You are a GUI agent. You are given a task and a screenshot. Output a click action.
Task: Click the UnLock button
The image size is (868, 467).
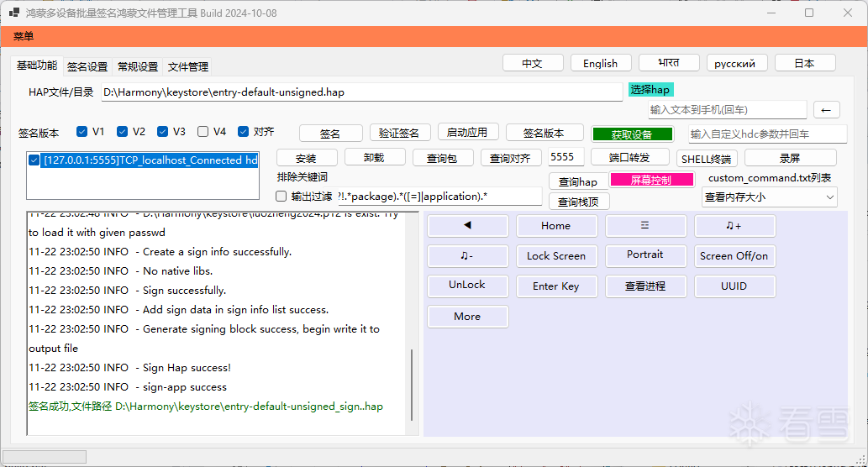click(468, 285)
